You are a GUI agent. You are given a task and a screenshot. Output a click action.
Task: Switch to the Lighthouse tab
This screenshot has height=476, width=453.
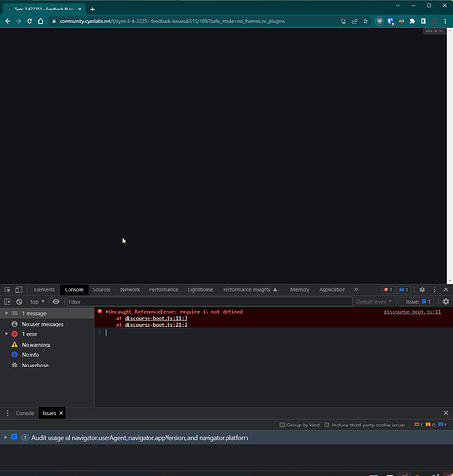coord(201,289)
